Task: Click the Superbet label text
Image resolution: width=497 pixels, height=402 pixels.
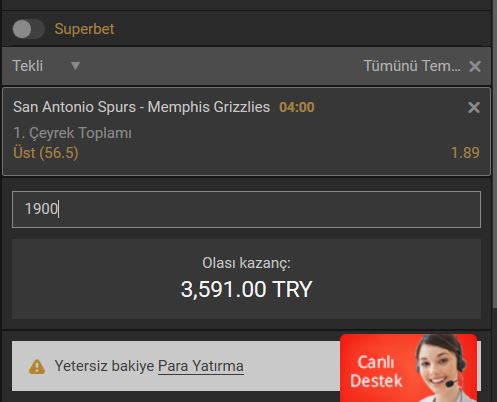Action: [x=85, y=29]
